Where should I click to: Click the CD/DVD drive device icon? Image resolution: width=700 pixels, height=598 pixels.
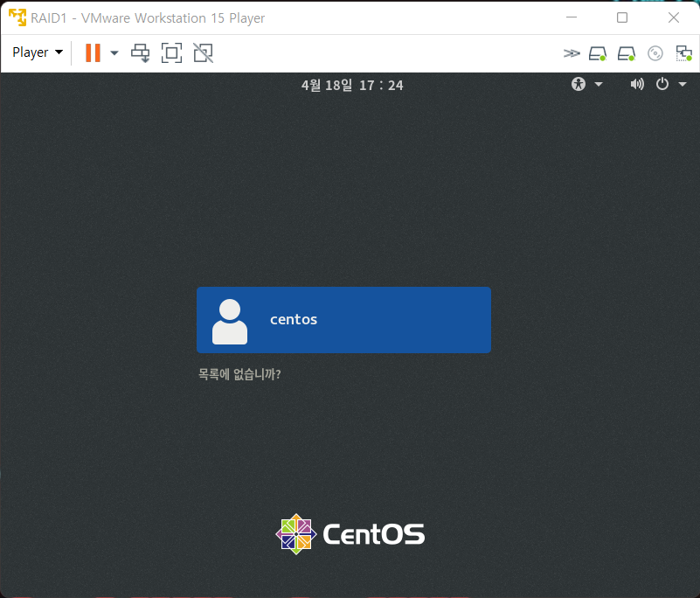655,53
